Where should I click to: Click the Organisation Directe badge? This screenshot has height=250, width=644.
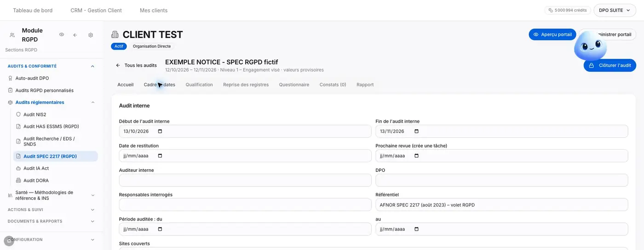coord(152,46)
